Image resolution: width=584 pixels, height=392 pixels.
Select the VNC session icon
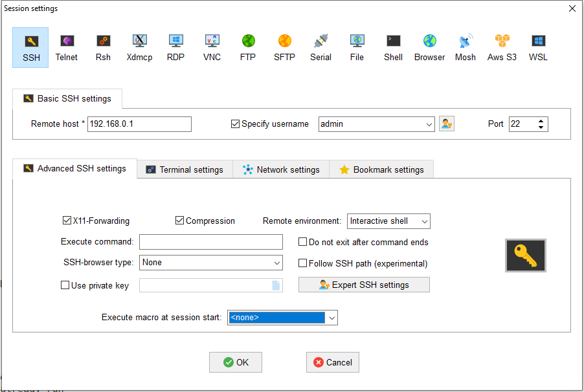[212, 47]
